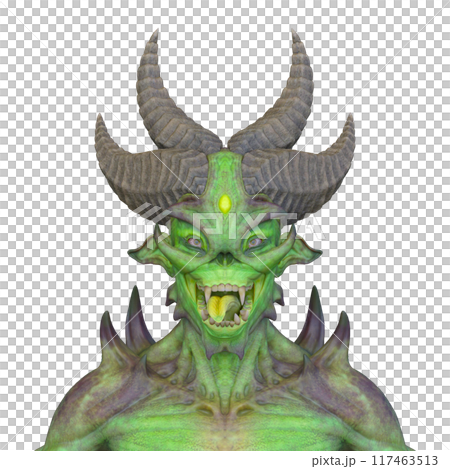
Task: Click the pixta.jp text in the footer
Action: [x=333, y=461]
